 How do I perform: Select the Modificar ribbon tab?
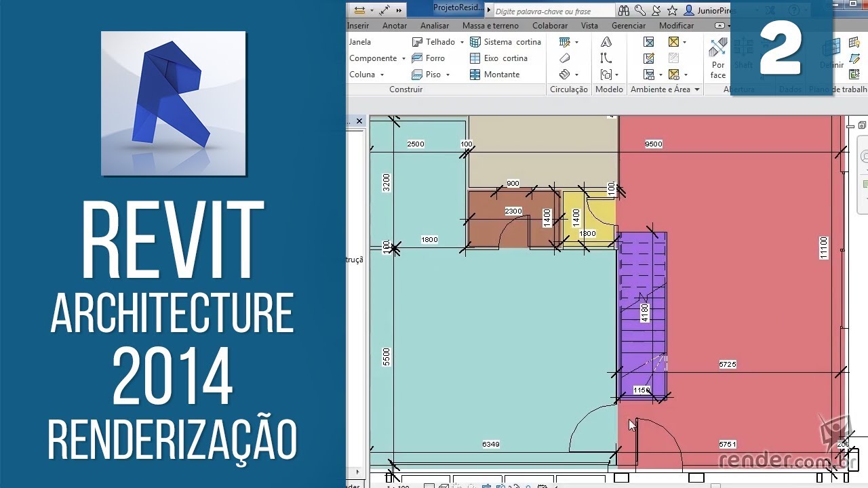coord(676,26)
